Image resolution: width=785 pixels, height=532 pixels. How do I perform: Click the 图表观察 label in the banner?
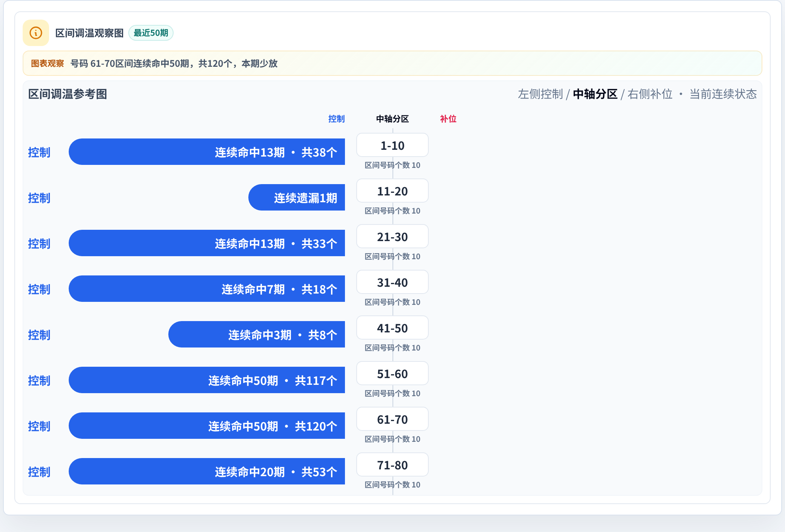point(48,63)
